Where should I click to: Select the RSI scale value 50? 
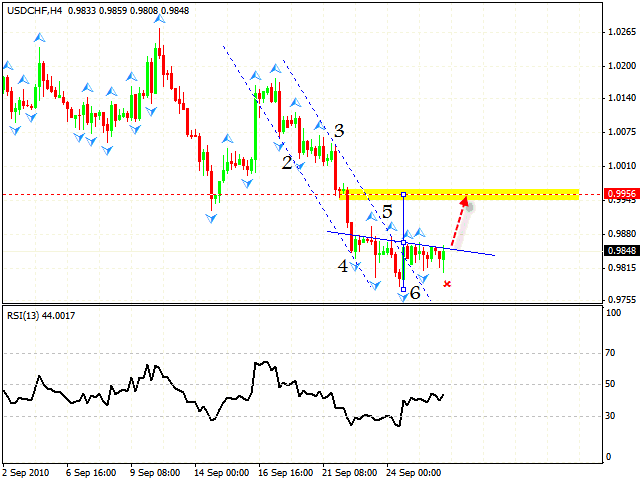(610, 384)
